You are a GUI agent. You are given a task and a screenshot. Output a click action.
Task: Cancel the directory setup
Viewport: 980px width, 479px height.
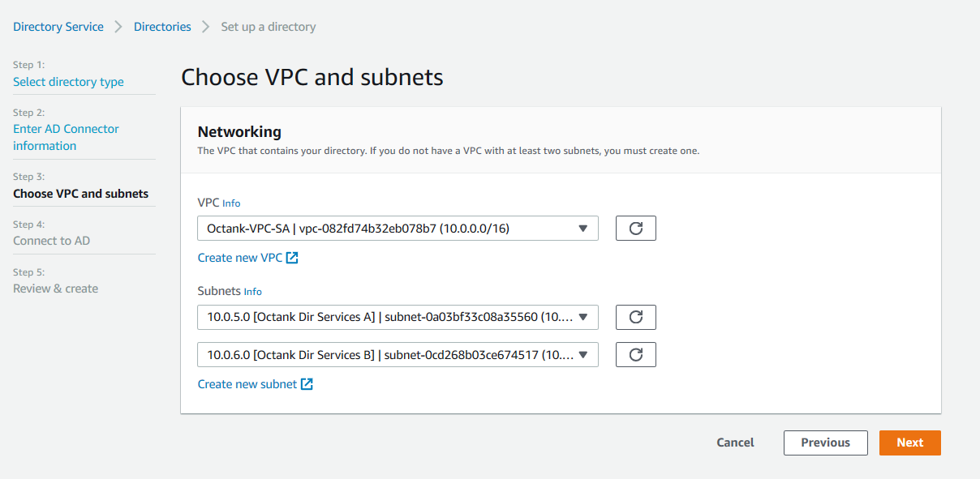click(x=735, y=443)
